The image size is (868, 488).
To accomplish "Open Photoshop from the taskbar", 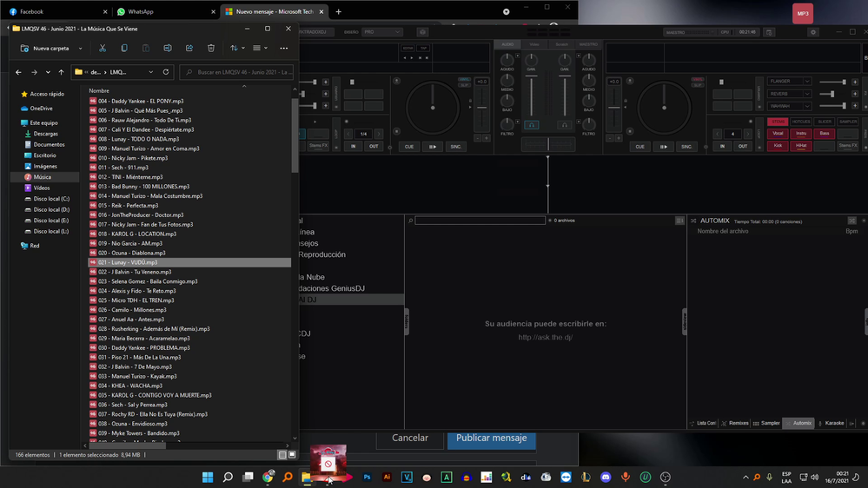I will [x=367, y=478].
